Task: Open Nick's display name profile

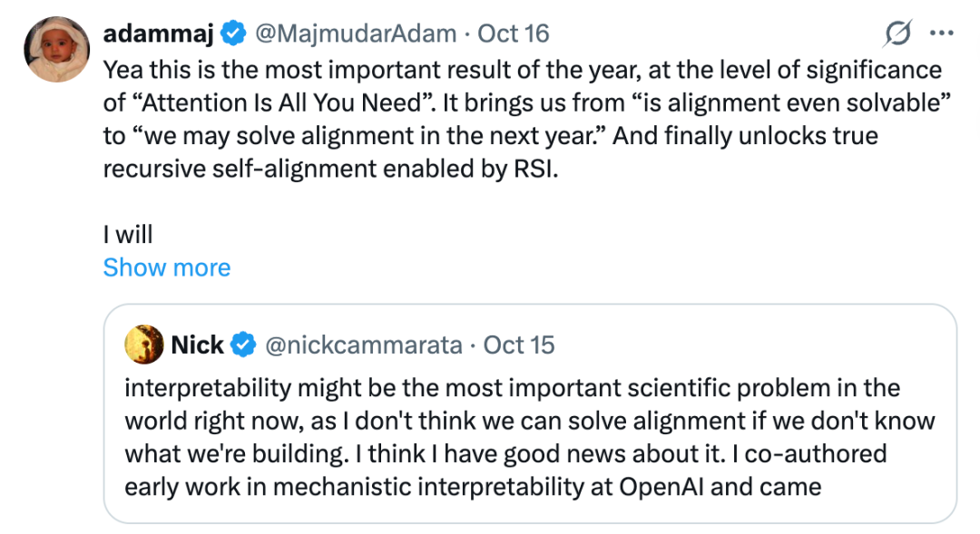Action: click(x=197, y=345)
